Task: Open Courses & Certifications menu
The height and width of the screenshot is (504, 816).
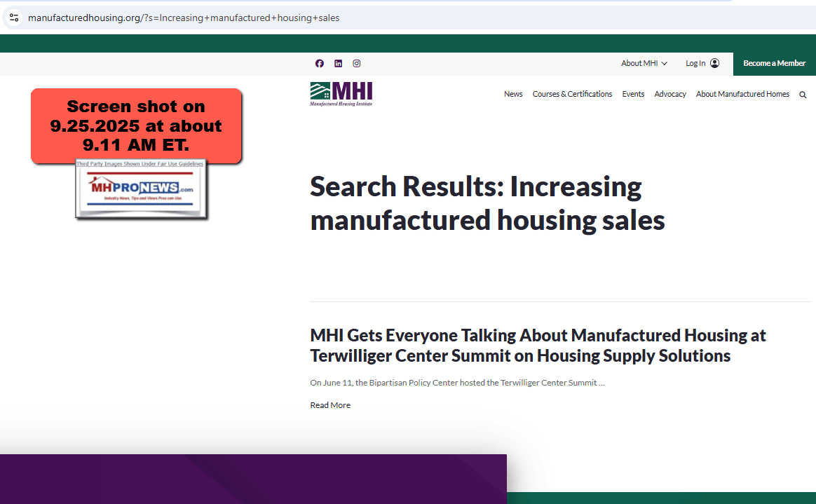Action: [x=572, y=94]
